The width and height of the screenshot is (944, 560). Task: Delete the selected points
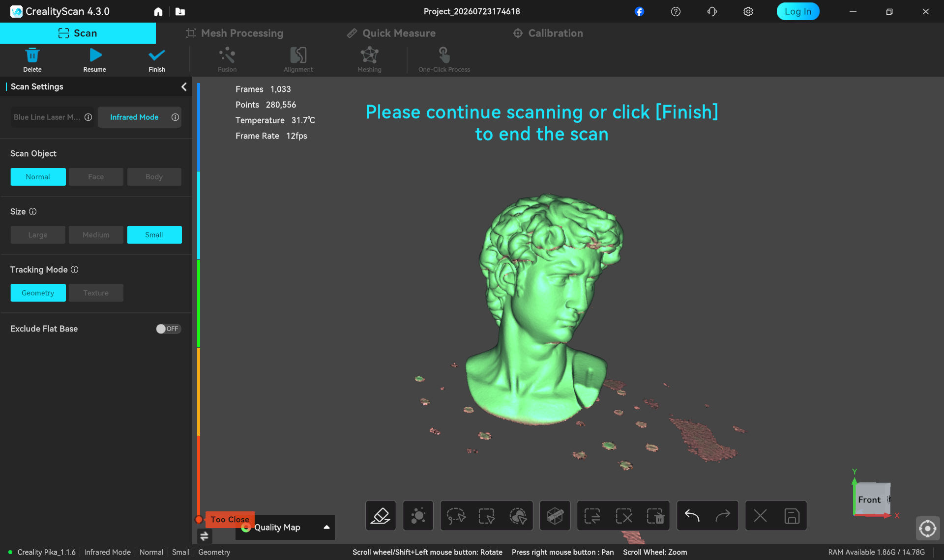pyautogui.click(x=655, y=516)
